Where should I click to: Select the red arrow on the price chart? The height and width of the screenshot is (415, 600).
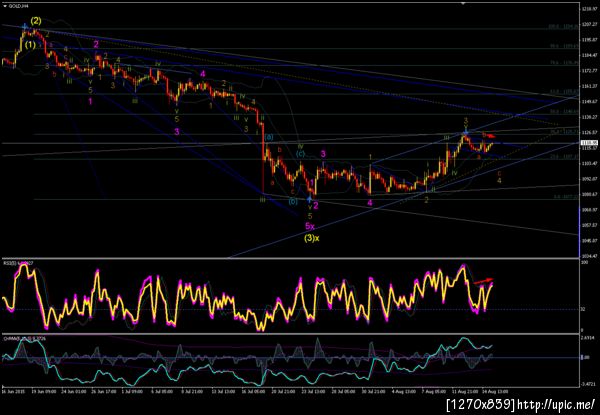[x=491, y=136]
